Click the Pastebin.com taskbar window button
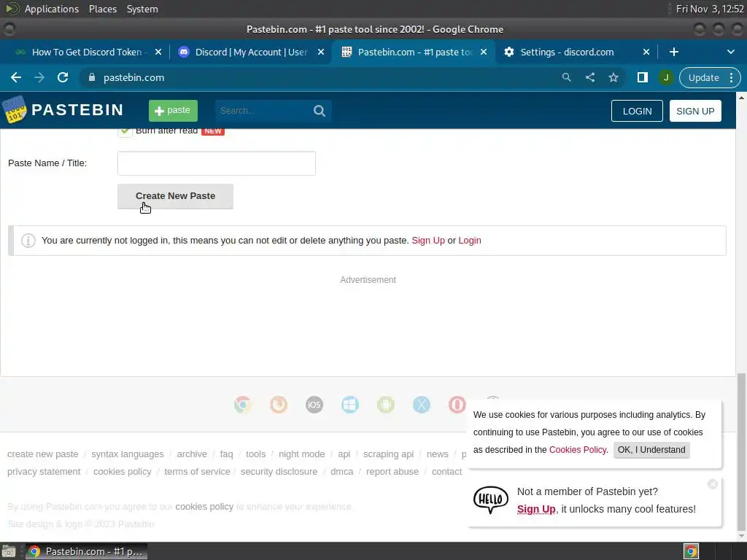The image size is (747, 560). pyautogui.click(x=86, y=551)
